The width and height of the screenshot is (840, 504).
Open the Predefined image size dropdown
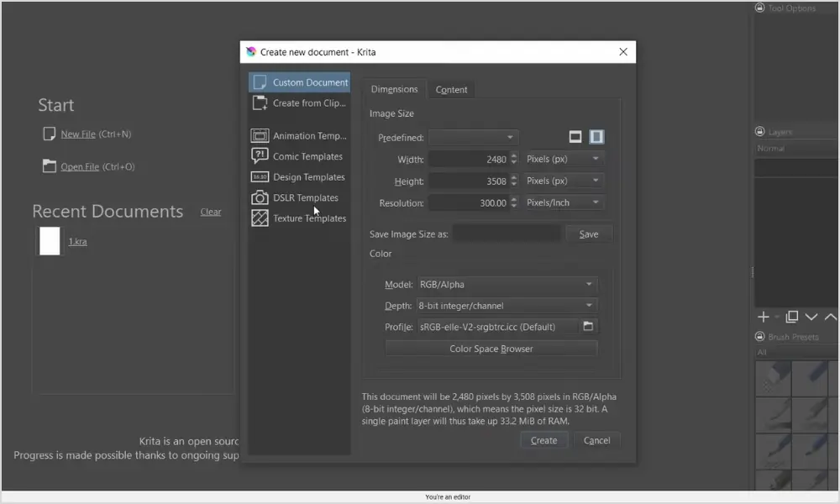coord(473,136)
